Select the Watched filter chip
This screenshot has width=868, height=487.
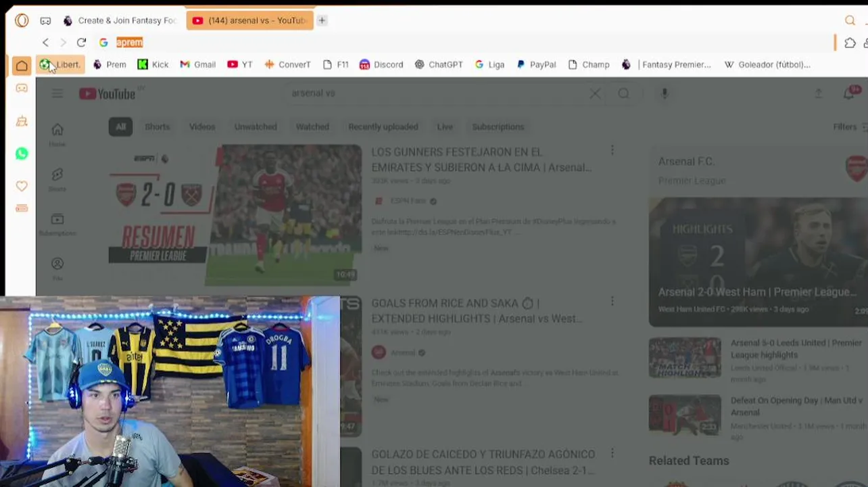312,126
